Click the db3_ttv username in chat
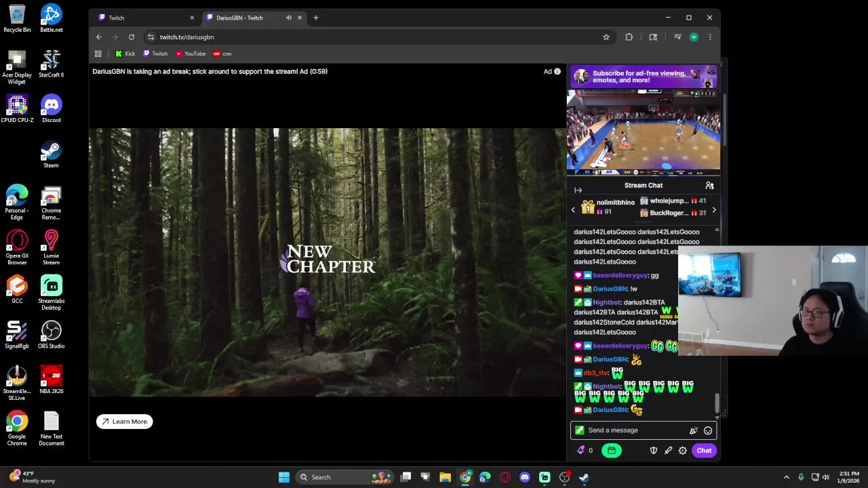This screenshot has width=868, height=488. [595, 373]
